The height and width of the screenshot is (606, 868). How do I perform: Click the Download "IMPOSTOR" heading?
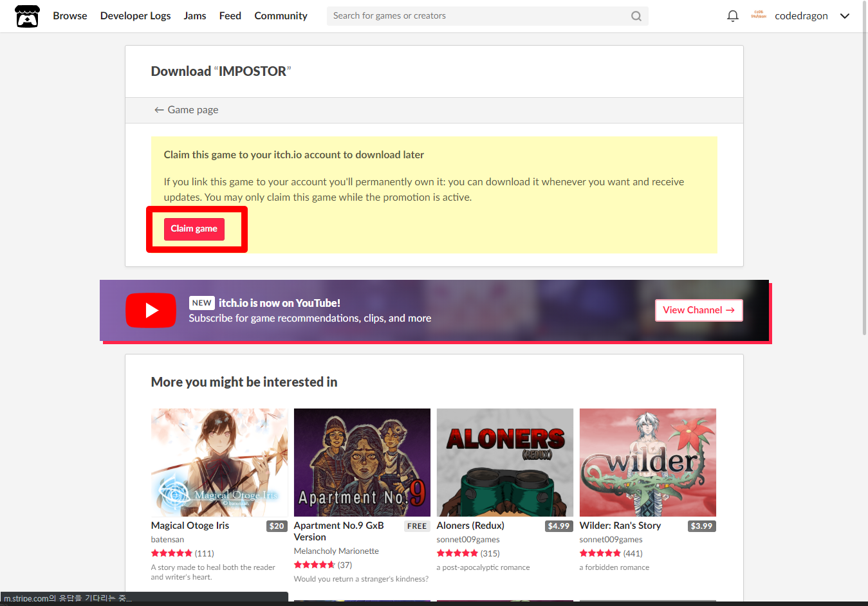click(221, 71)
